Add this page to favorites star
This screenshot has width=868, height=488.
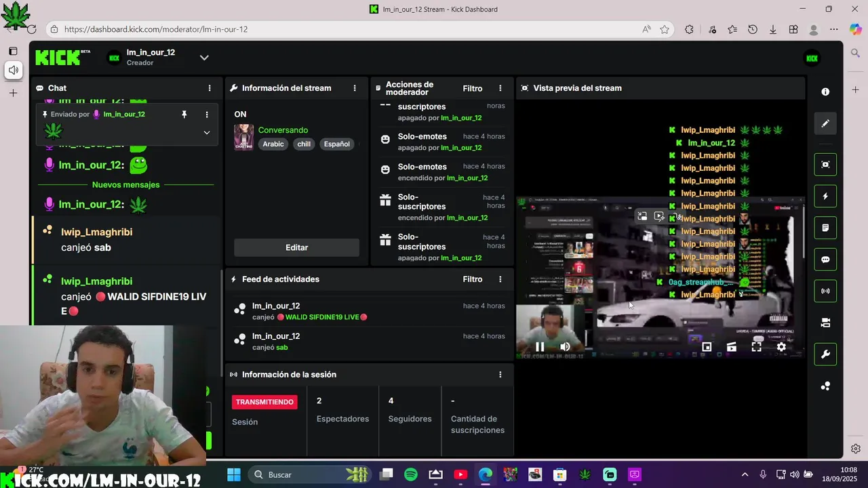pos(665,29)
